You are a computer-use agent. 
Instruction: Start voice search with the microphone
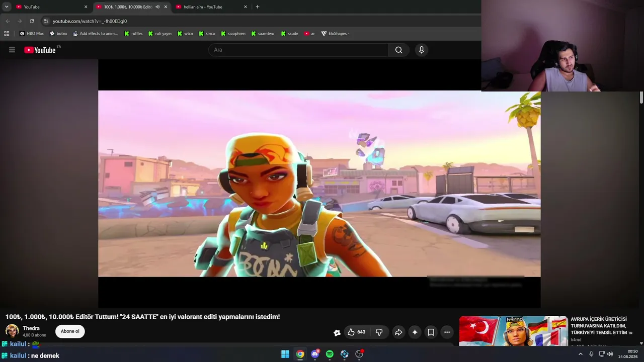pyautogui.click(x=422, y=50)
